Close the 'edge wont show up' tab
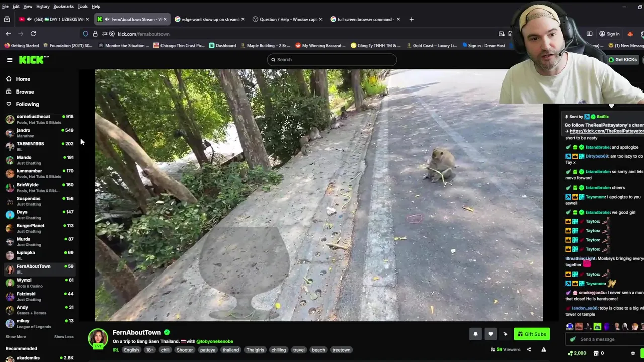 click(x=243, y=19)
